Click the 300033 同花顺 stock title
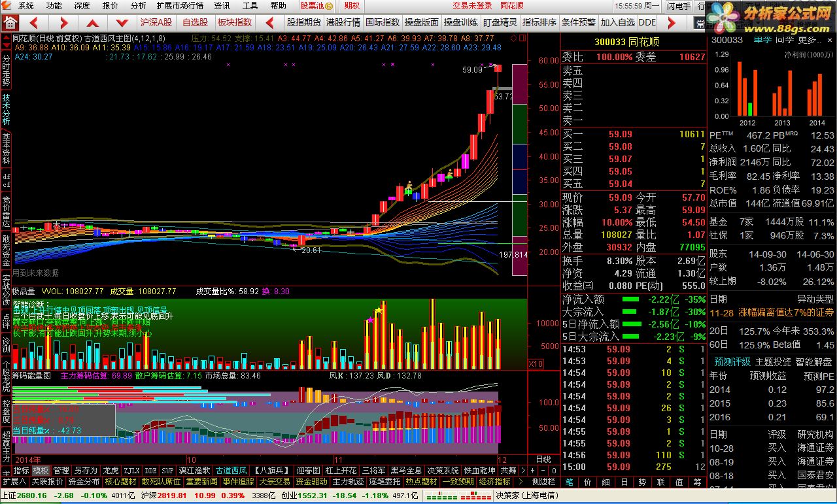Screen dimensions: 837x504 (x=626, y=42)
